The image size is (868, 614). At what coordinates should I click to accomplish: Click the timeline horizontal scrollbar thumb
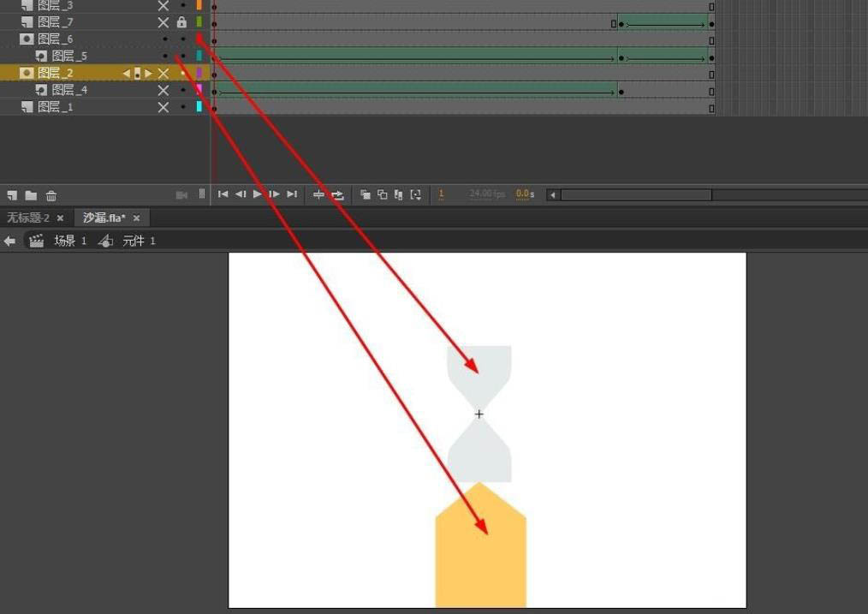(x=636, y=195)
